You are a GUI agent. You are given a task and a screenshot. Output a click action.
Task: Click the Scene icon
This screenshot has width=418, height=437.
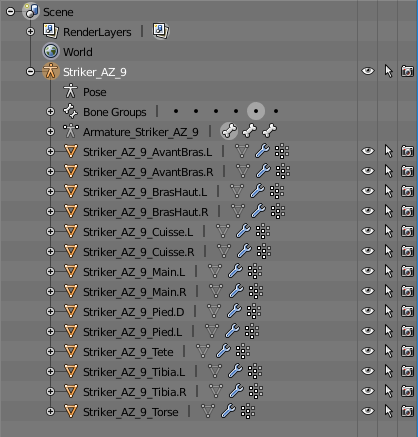pos(31,12)
